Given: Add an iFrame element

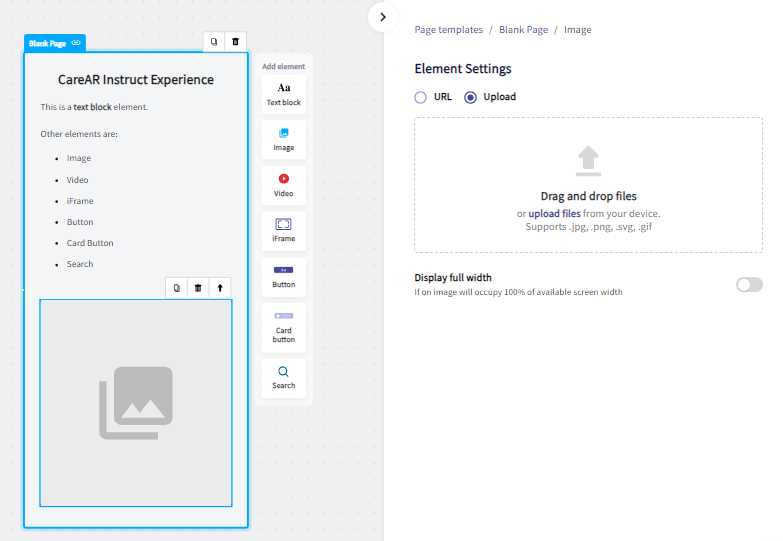Looking at the screenshot, I should [x=284, y=231].
